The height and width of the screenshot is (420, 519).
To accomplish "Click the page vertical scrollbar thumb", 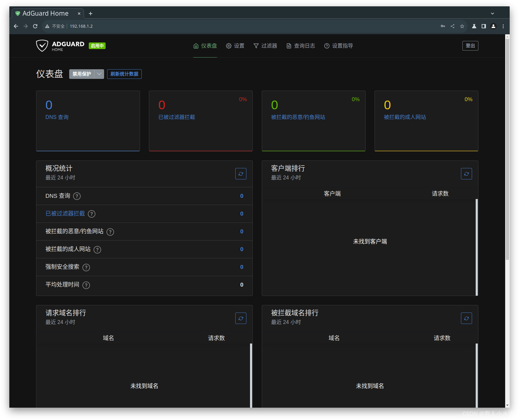I will point(508,149).
